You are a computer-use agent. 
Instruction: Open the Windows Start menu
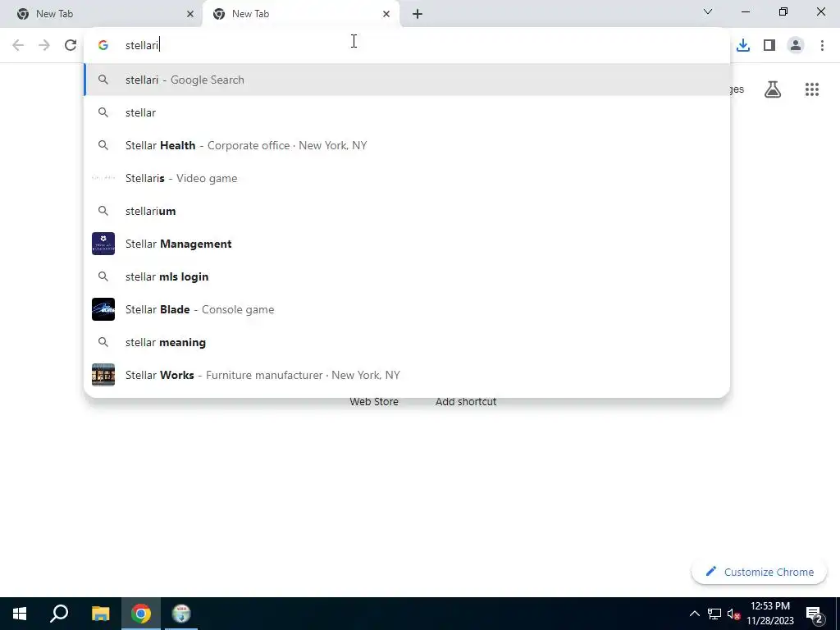coord(20,614)
